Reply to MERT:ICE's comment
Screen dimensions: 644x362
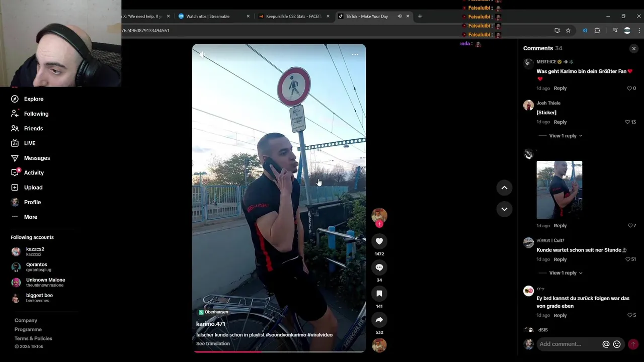560,88
